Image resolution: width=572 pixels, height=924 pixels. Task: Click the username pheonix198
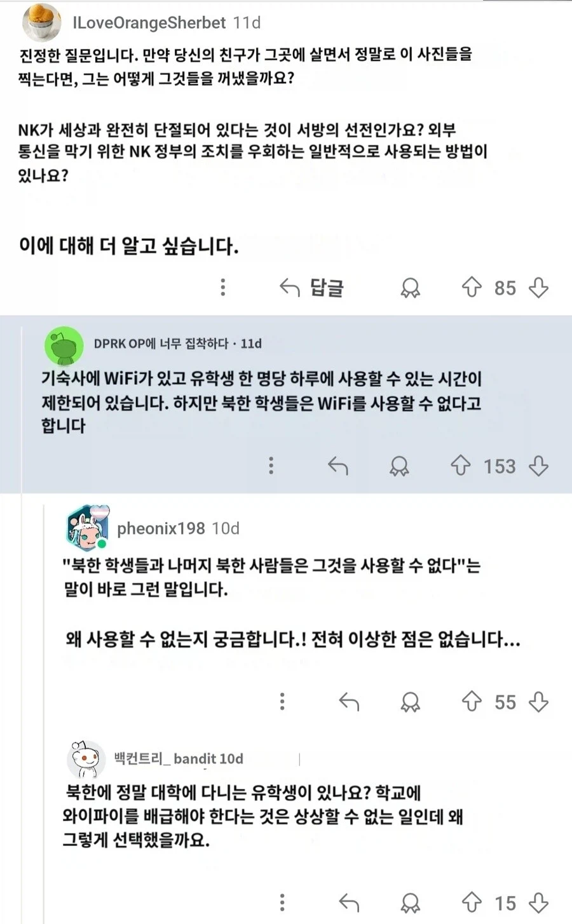tap(161, 528)
